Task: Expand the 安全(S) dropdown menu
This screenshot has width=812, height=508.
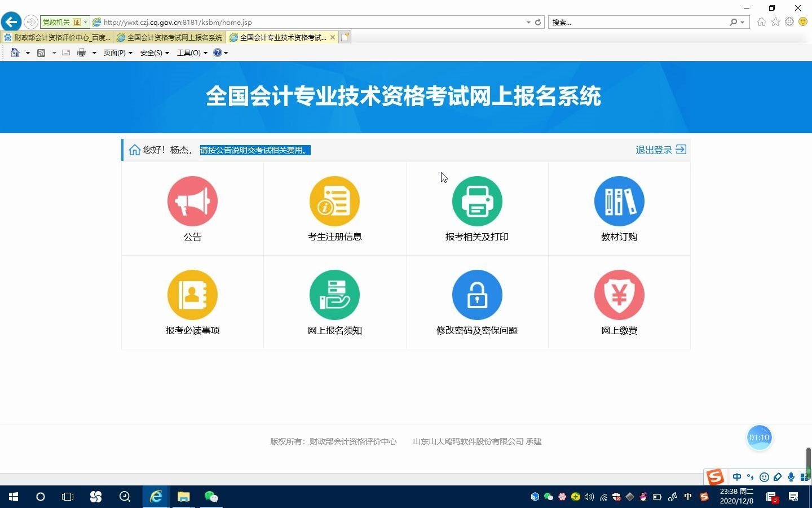Action: point(151,52)
